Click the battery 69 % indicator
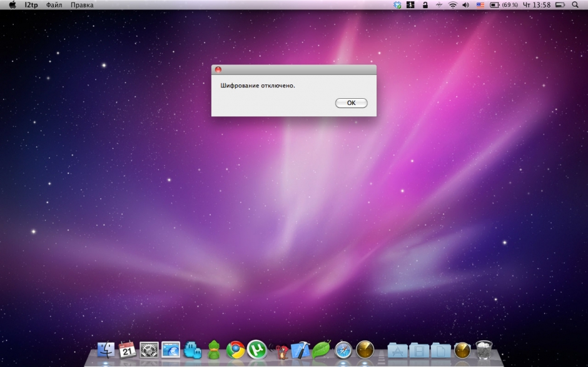 click(504, 5)
